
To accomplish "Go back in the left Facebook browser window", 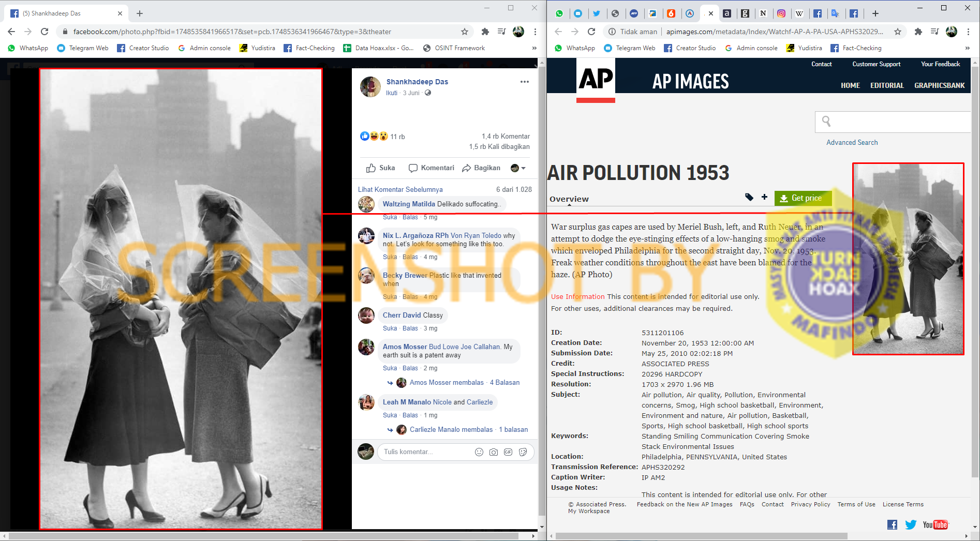I will coord(11,32).
